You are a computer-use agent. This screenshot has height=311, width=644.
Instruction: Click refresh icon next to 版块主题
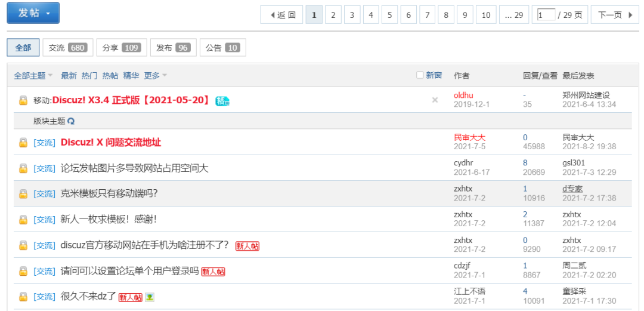pos(72,121)
